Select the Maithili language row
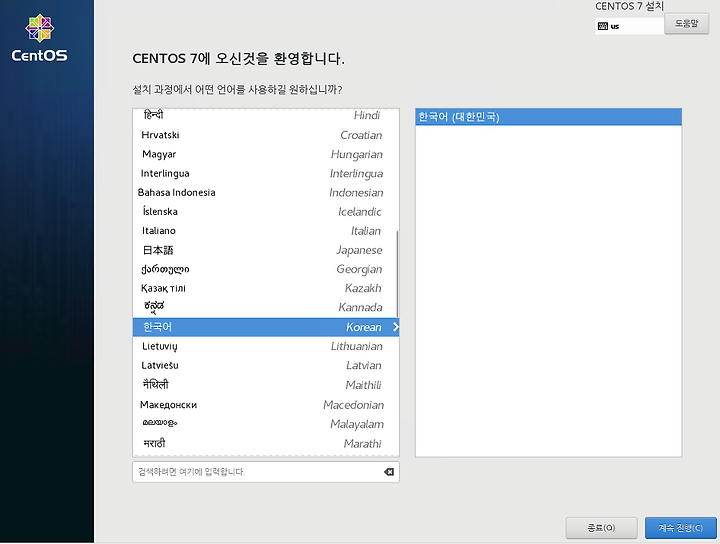Image resolution: width=720 pixels, height=544 pixels. click(x=266, y=385)
